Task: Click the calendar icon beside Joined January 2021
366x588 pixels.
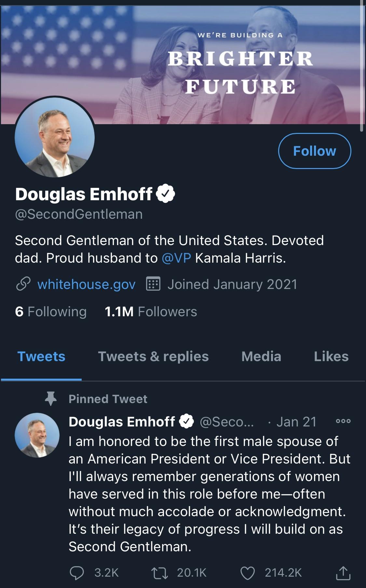Action: [154, 283]
